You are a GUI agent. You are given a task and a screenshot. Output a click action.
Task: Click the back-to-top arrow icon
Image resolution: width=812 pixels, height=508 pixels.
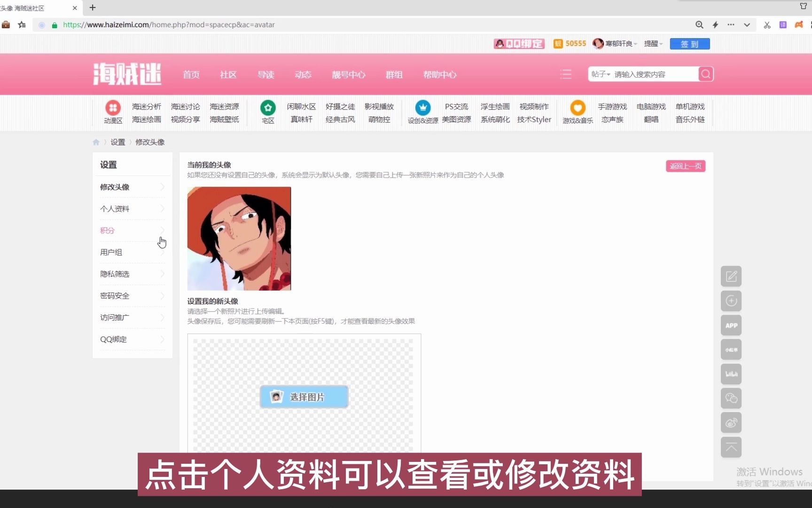point(731,447)
